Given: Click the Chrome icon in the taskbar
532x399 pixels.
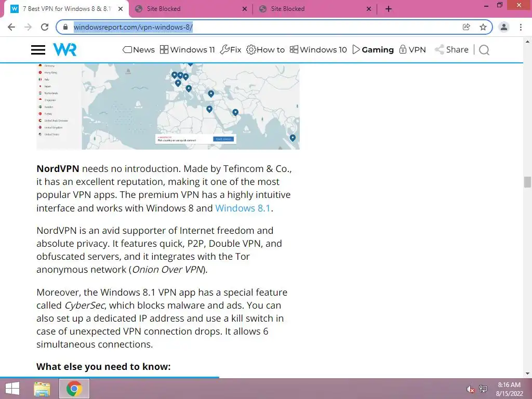Looking at the screenshot, I should [x=74, y=389].
